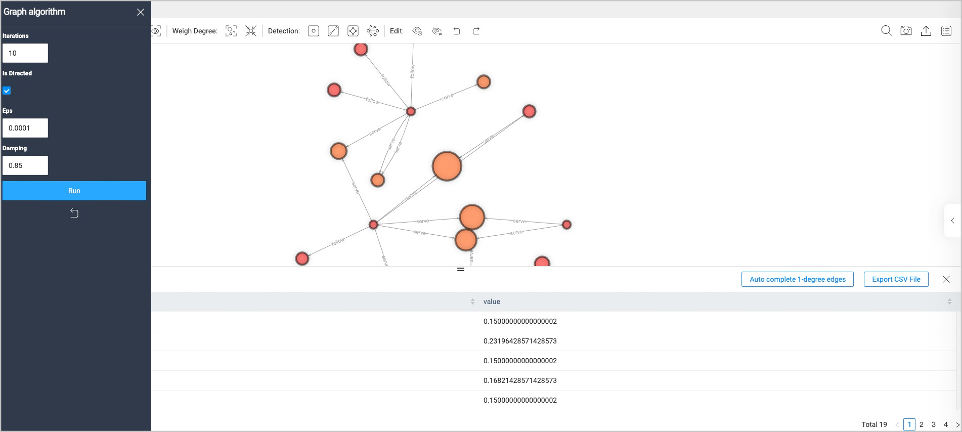Viewport: 962px width, 432px height.
Task: Open the search magnifier tool
Action: coord(886,31)
